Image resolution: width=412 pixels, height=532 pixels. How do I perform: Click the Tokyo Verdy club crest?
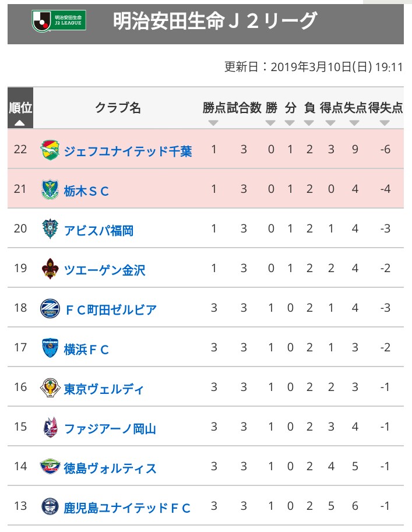[x=50, y=388]
